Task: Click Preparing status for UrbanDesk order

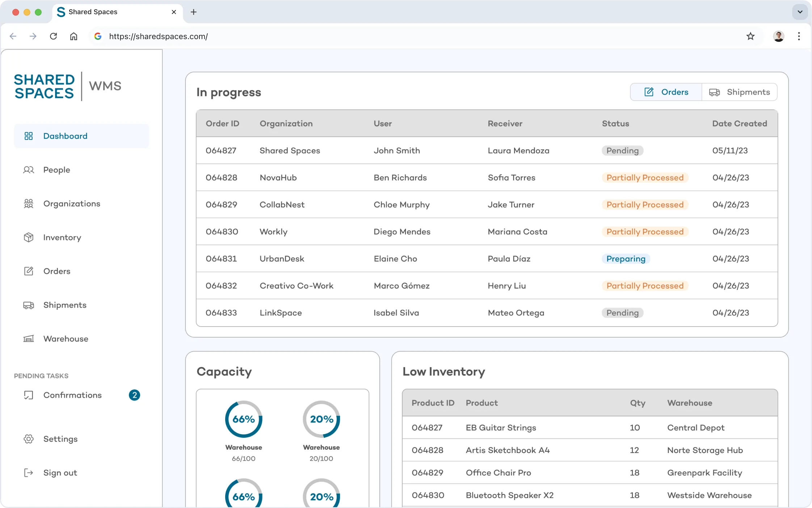Action: pos(626,259)
